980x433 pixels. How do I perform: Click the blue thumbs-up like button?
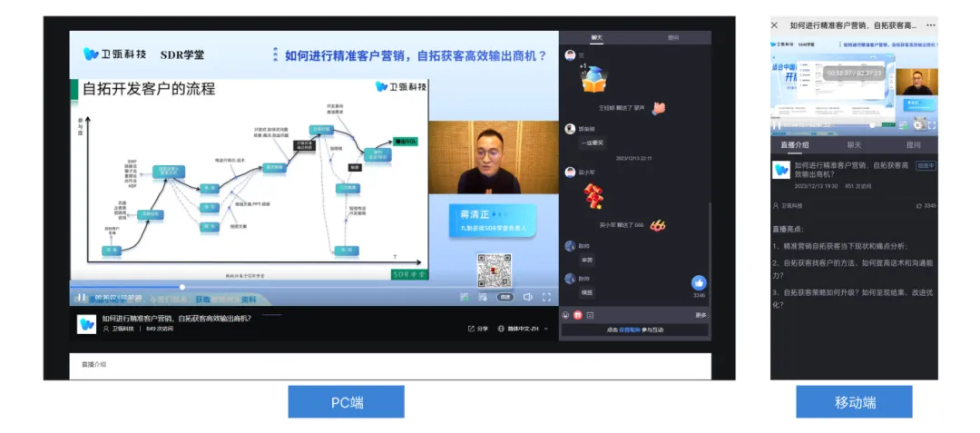click(699, 283)
